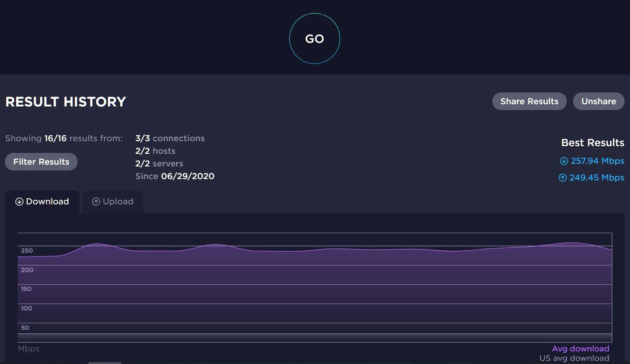
Task: Click the Since 06/29/2020 date text
Action: point(175,176)
